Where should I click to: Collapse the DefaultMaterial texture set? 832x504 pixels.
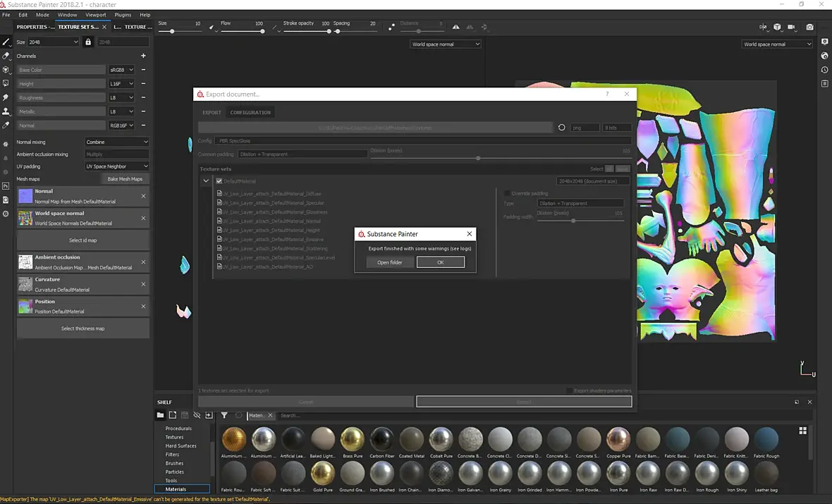point(206,181)
